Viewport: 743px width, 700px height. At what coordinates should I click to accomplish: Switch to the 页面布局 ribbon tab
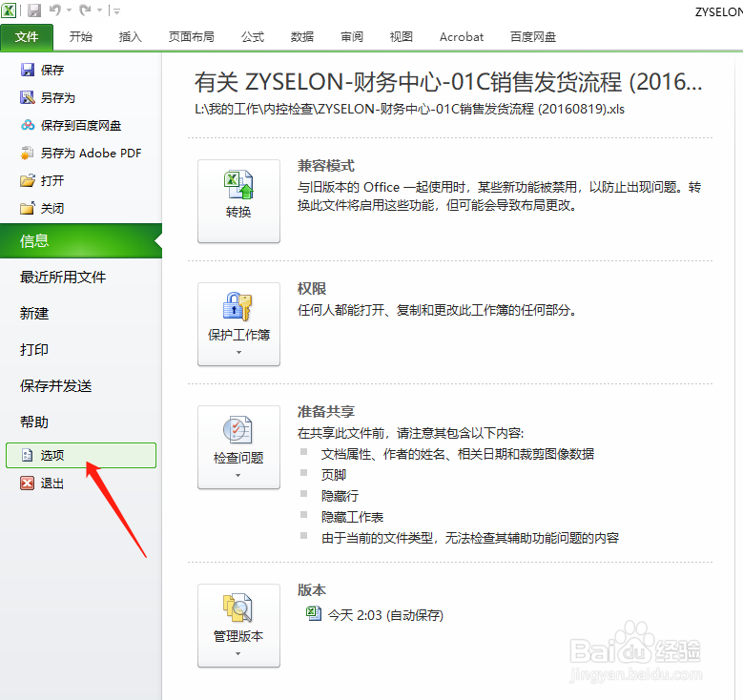click(192, 37)
